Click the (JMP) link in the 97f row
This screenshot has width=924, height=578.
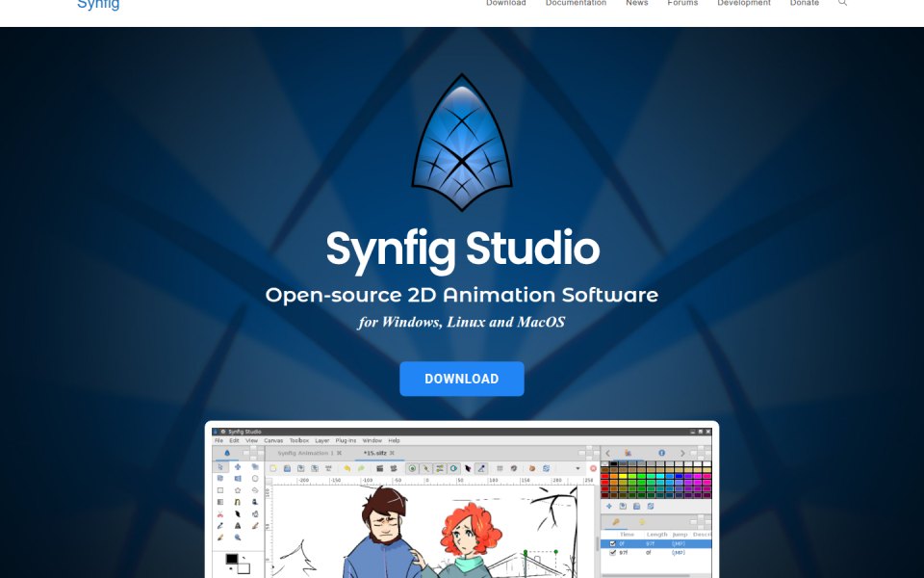(x=679, y=552)
